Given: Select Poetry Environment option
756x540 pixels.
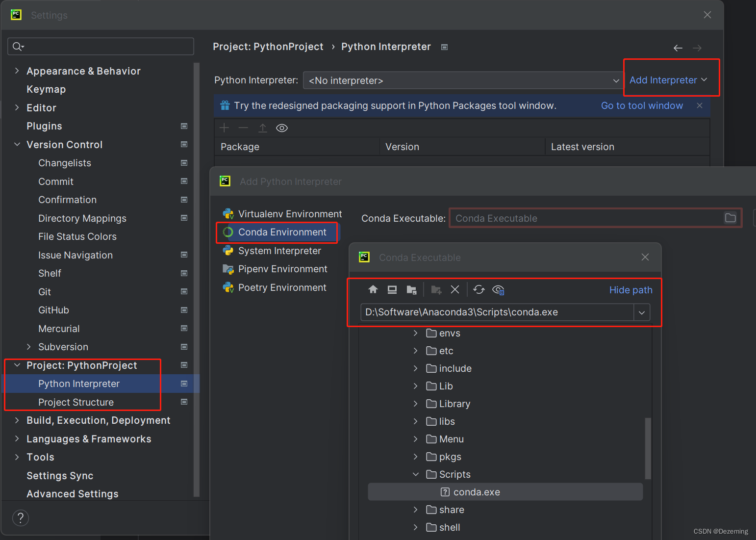Looking at the screenshot, I should (275, 287).
